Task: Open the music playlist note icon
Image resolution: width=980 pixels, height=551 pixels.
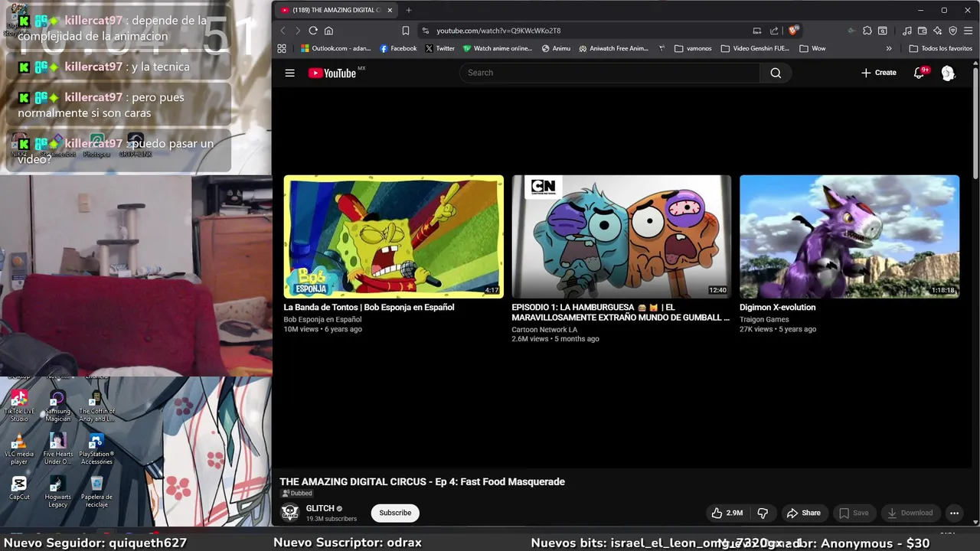Action: tap(907, 31)
